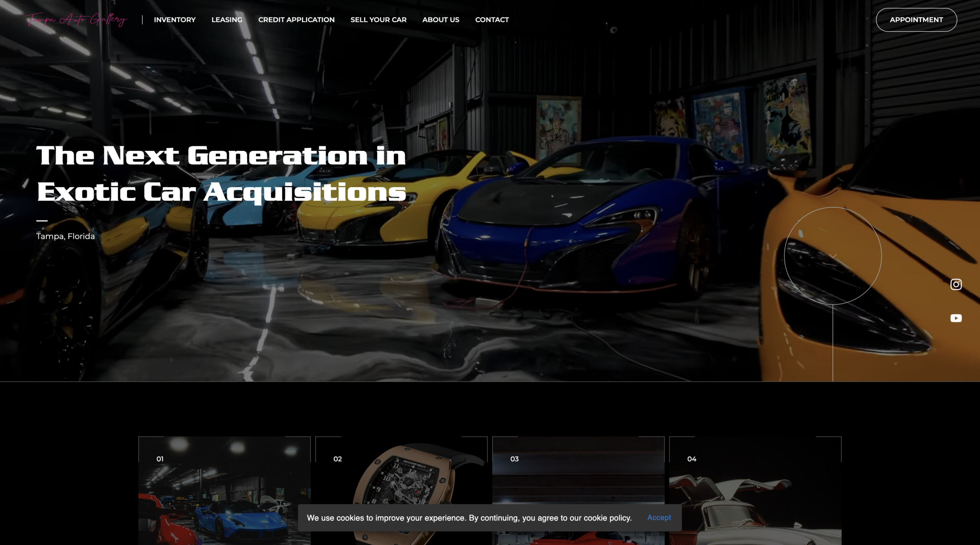Click the cookie banner message text

469,518
